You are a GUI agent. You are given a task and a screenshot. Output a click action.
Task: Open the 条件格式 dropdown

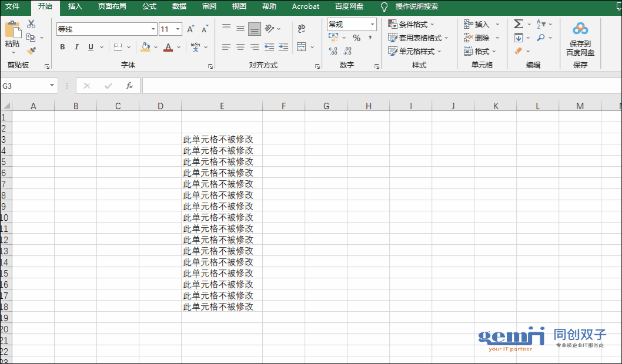coord(412,24)
